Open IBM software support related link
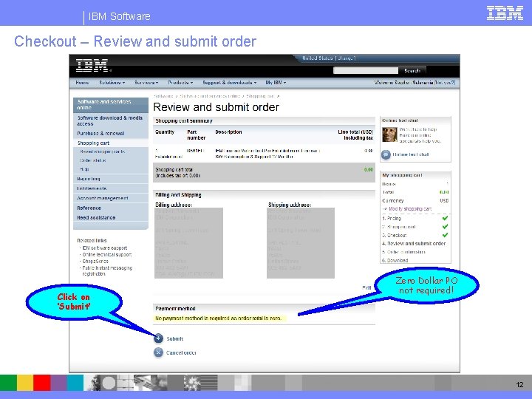The width and height of the screenshot is (532, 399). click(x=105, y=248)
